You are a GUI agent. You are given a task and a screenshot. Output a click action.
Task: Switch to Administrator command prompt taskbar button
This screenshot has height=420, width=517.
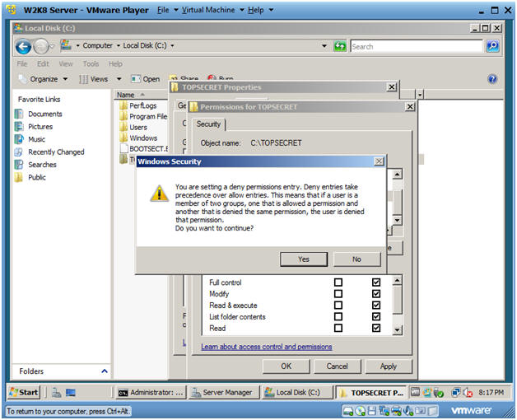[x=151, y=393]
